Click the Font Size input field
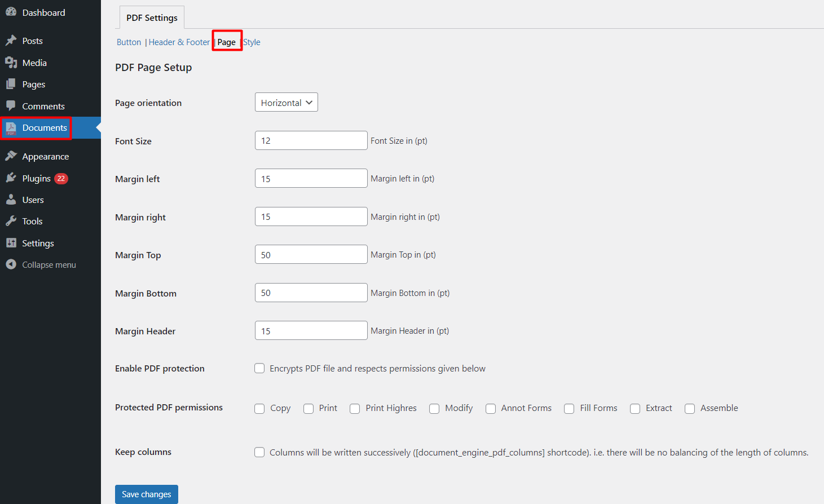This screenshot has height=504, width=824. pos(311,140)
